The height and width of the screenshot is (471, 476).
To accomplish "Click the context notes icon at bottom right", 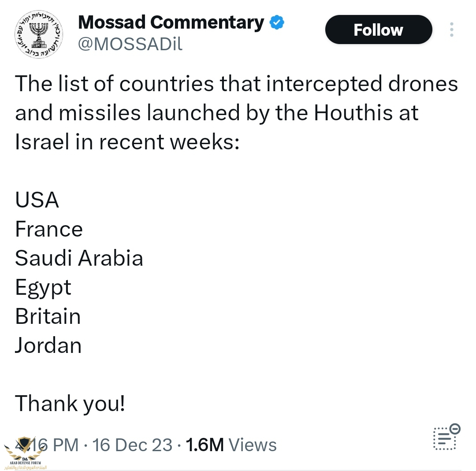I will point(446,437).
